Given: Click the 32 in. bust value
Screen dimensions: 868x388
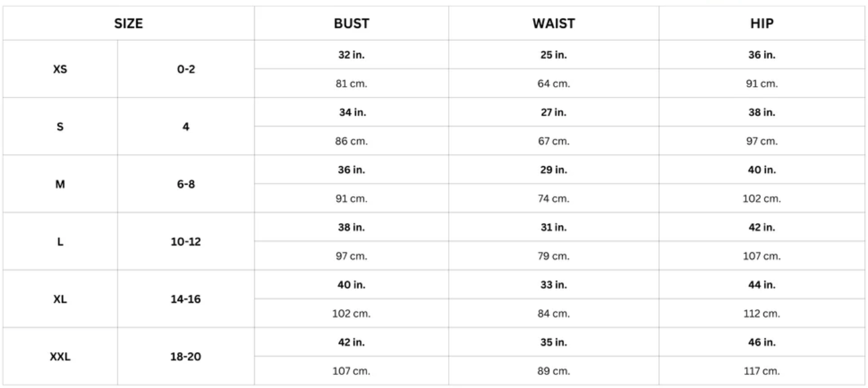Looking at the screenshot, I should 351,55.
